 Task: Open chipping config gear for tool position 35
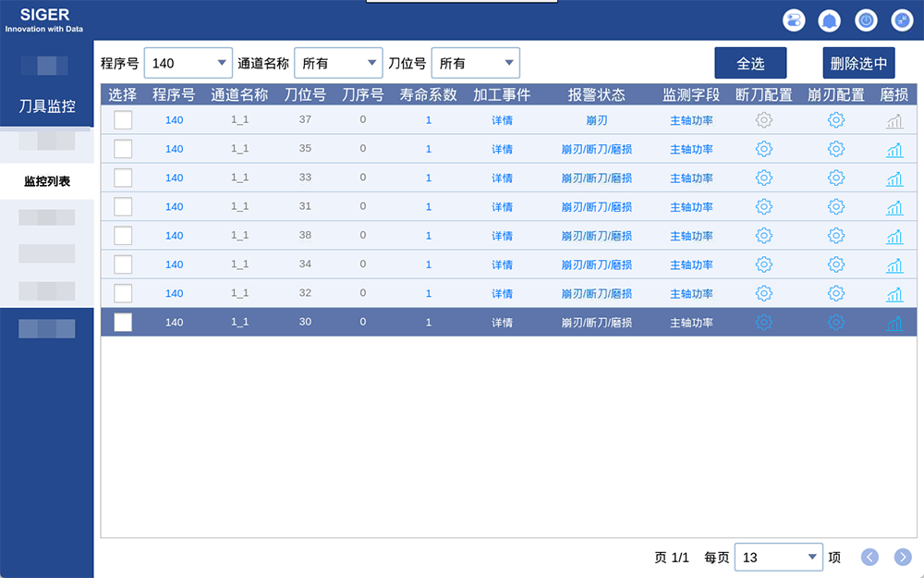[835, 149]
